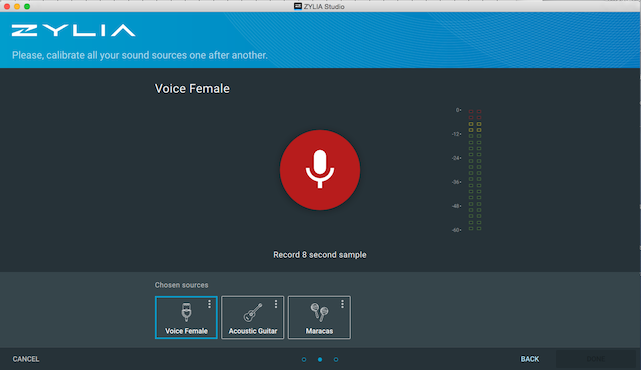Select the Acoustic Guitar source card
The width and height of the screenshot is (641, 370).
tap(253, 318)
